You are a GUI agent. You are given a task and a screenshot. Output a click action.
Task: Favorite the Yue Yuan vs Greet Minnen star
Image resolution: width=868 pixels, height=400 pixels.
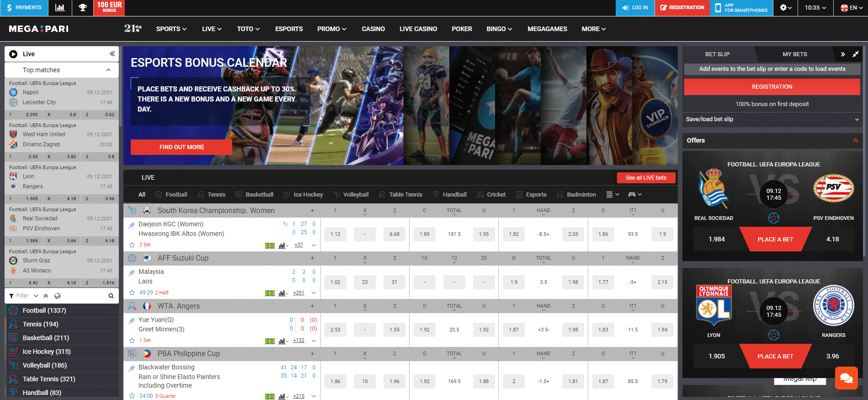pyautogui.click(x=132, y=340)
